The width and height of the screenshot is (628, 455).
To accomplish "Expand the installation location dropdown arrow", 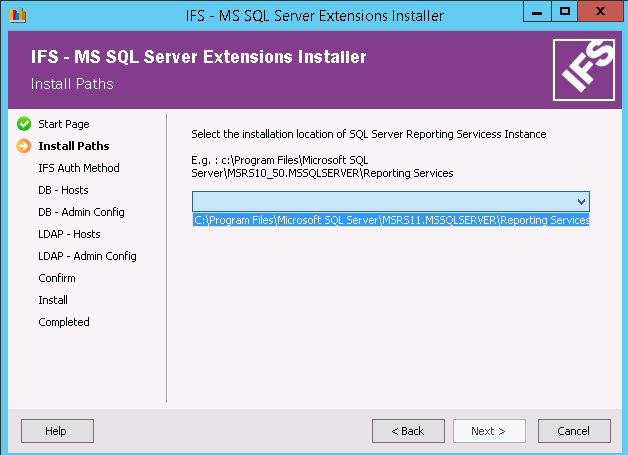I will 582,201.
